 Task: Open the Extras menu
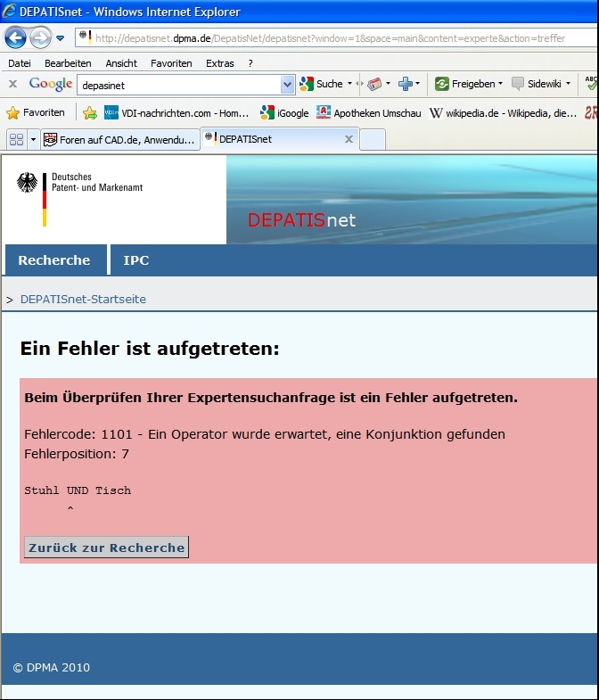219,63
